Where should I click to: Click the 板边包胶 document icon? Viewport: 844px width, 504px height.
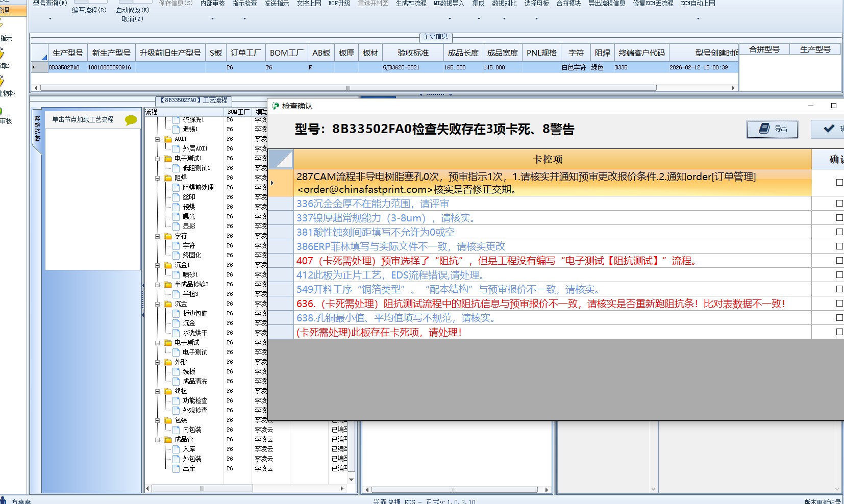[x=176, y=313]
